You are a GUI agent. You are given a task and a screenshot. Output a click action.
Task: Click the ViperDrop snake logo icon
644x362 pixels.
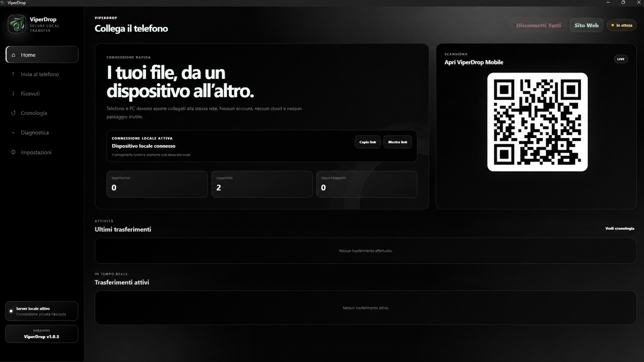click(17, 24)
